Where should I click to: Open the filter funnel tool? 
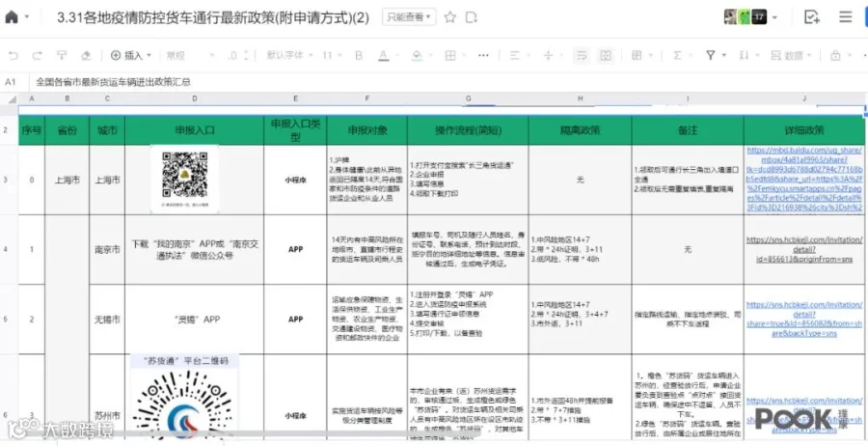tap(710, 55)
